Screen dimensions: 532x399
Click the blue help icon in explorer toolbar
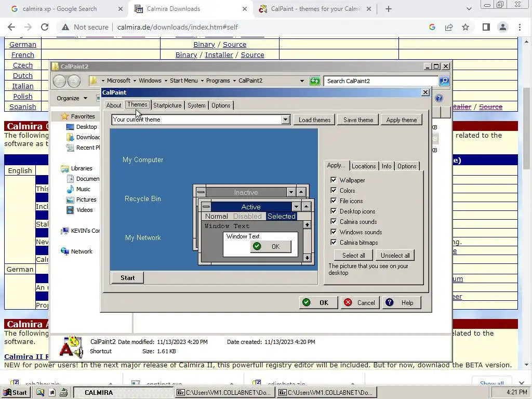[x=438, y=98]
